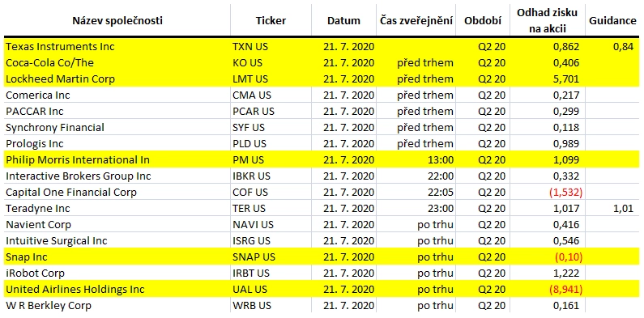Image resolution: width=644 pixels, height=318 pixels.
Task: Click the Snap Inc company cell
Action: pos(117,257)
